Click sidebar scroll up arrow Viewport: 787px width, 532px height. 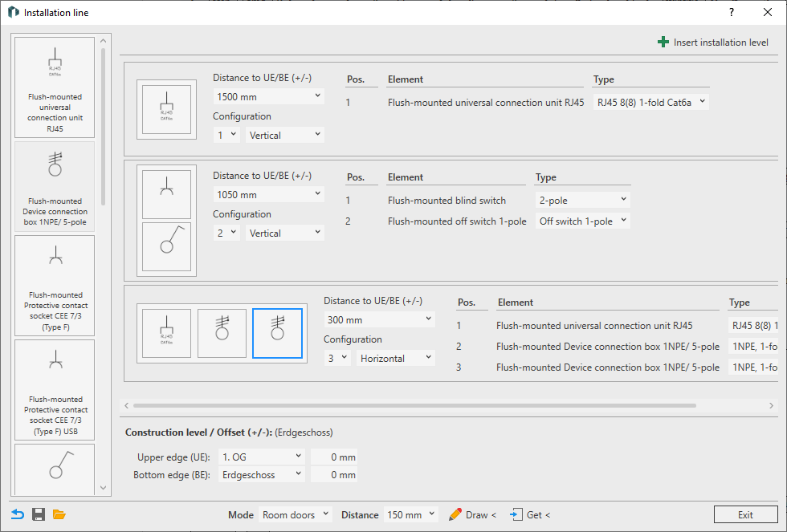coord(104,41)
